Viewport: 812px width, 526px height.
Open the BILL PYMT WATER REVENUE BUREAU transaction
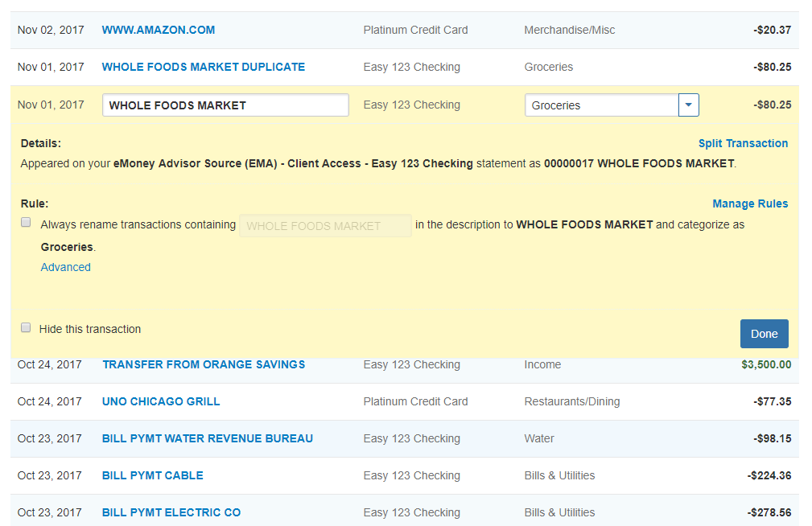pyautogui.click(x=208, y=438)
